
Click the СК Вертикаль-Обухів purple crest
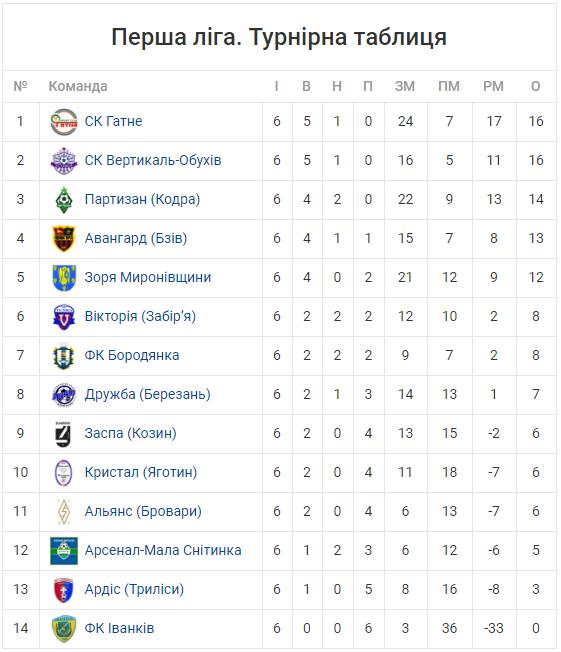[64, 161]
